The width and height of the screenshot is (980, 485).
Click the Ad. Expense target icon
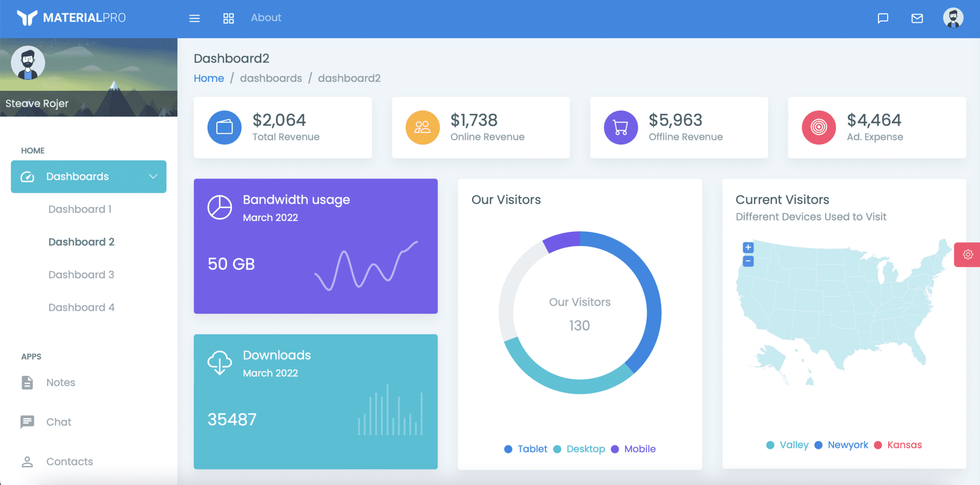point(819,128)
